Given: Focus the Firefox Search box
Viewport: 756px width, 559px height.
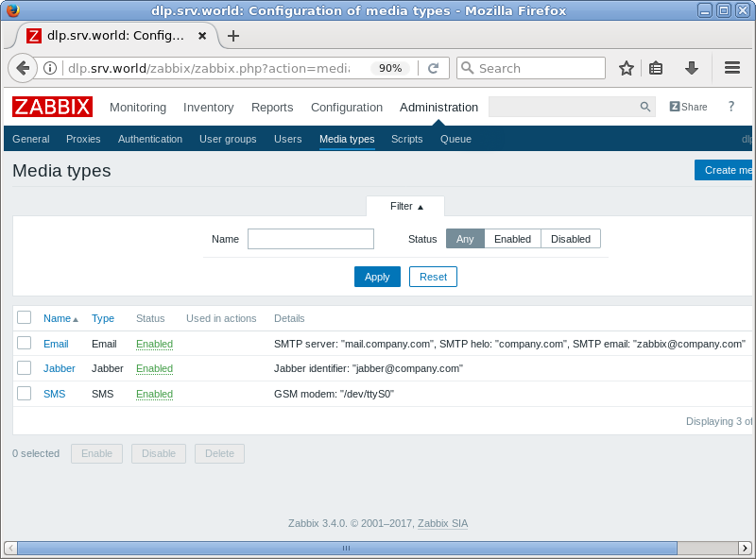Looking at the screenshot, I should (x=531, y=68).
